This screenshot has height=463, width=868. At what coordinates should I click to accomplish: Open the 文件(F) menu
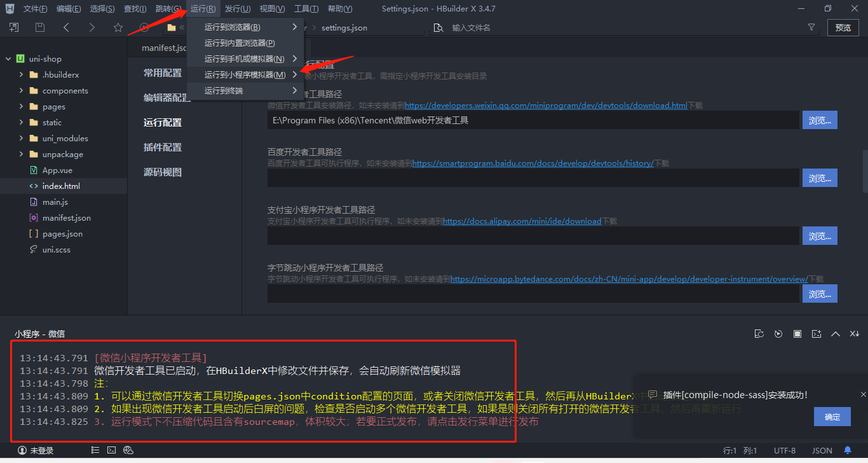pyautogui.click(x=35, y=9)
